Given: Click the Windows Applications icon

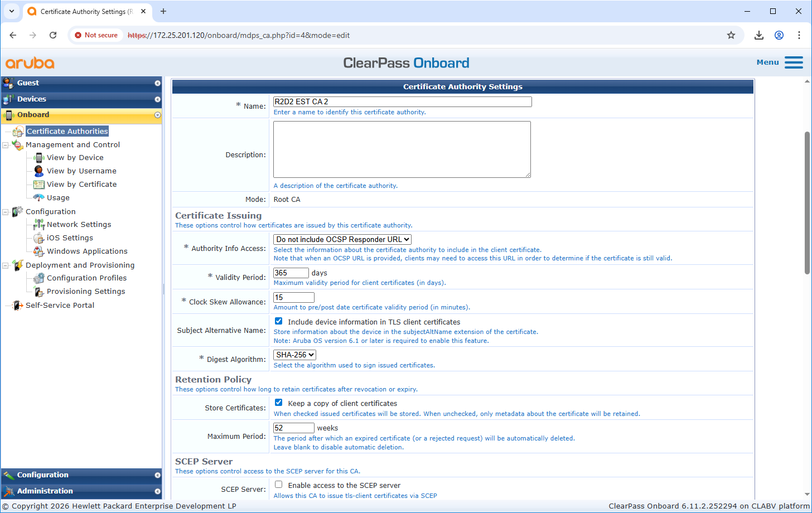Looking at the screenshot, I should (38, 251).
